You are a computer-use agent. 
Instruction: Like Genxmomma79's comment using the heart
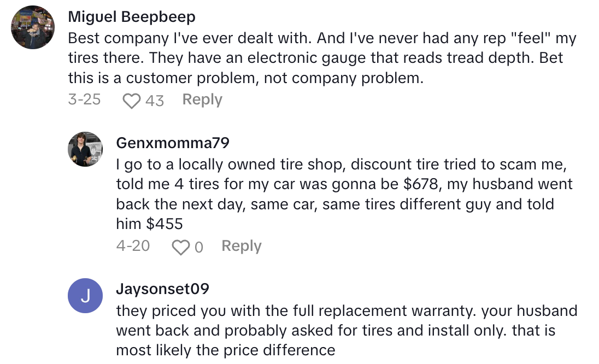180,246
